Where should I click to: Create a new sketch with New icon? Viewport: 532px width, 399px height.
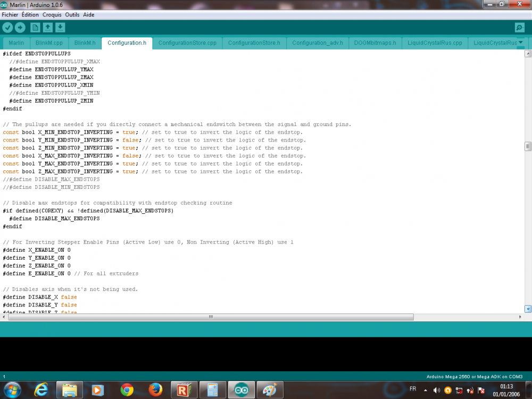click(35, 28)
